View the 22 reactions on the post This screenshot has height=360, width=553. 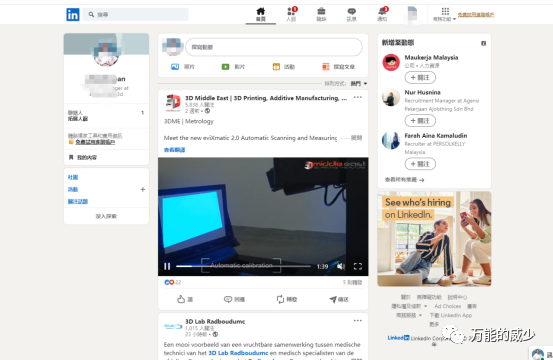(173, 282)
